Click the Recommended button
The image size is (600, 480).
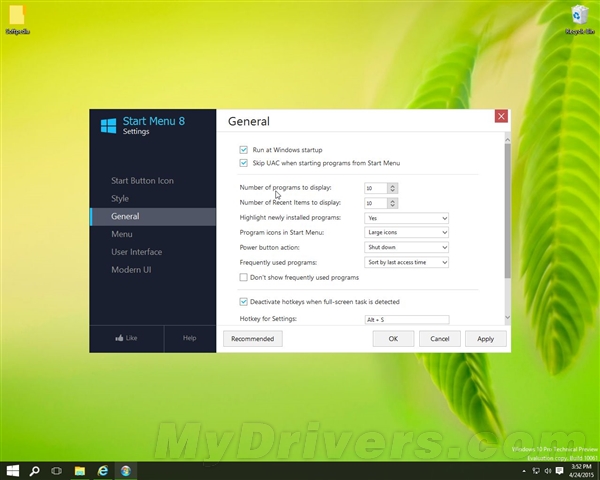coord(253,339)
